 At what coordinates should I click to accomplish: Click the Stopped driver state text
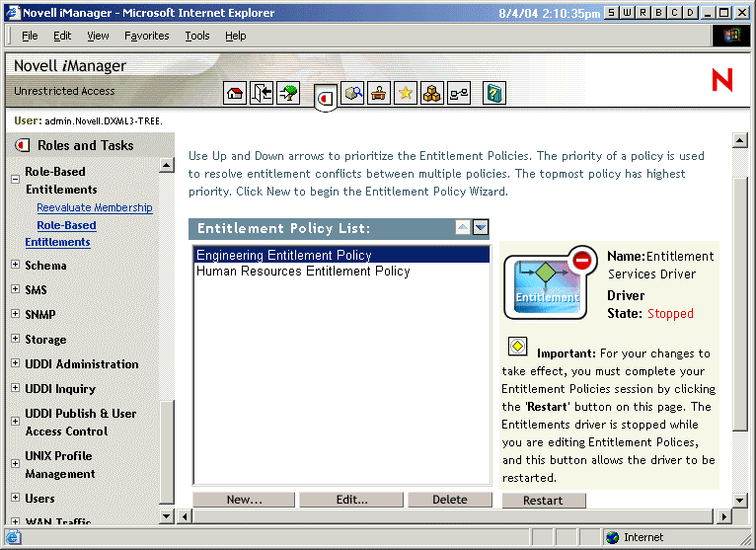tap(670, 314)
